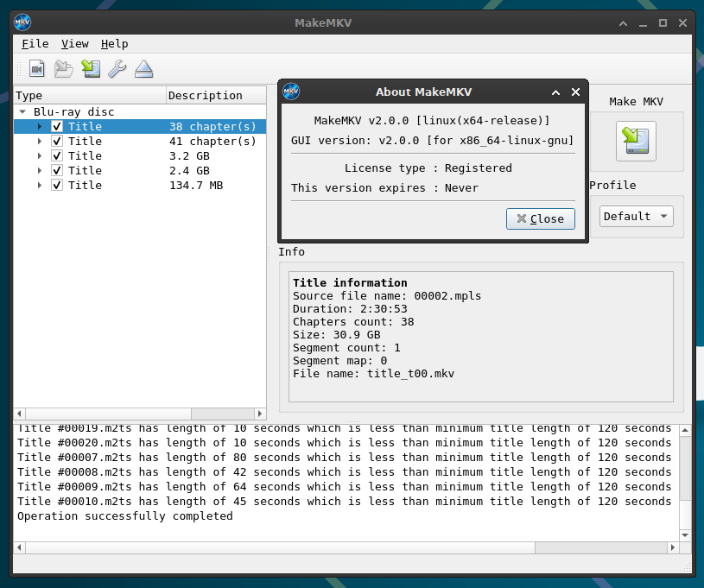Roll up the main MakeMKV window
The image size is (704, 588).
pyautogui.click(x=623, y=23)
